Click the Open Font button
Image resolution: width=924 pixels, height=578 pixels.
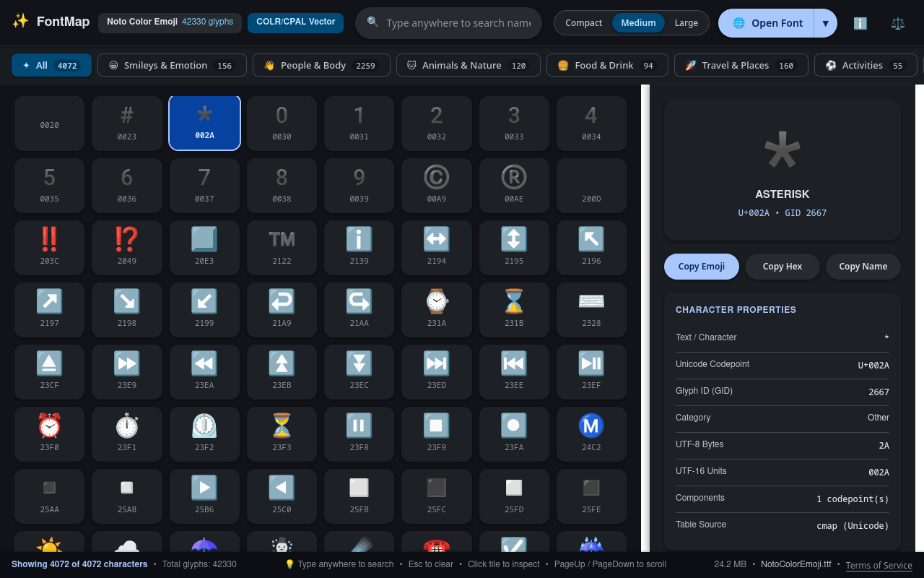[767, 23]
